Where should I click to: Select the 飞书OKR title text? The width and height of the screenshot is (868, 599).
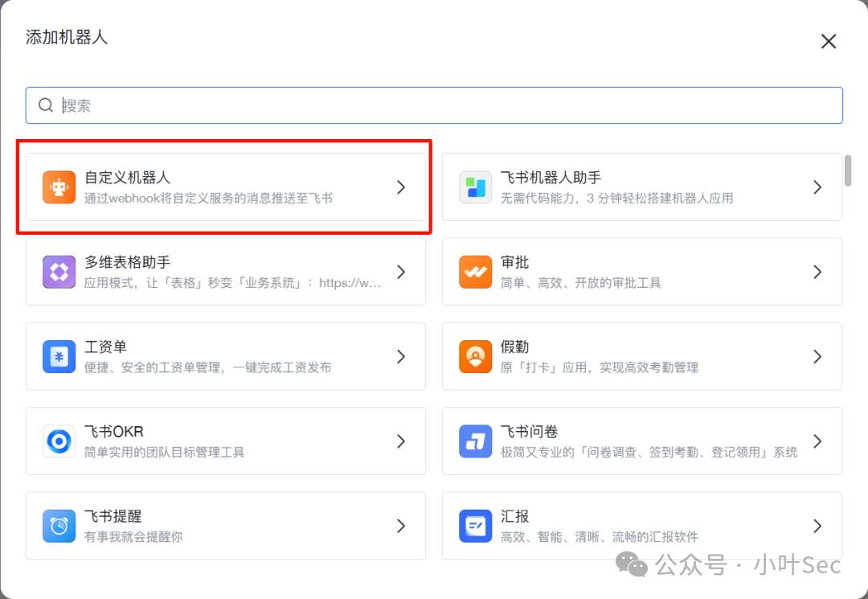pyautogui.click(x=113, y=432)
